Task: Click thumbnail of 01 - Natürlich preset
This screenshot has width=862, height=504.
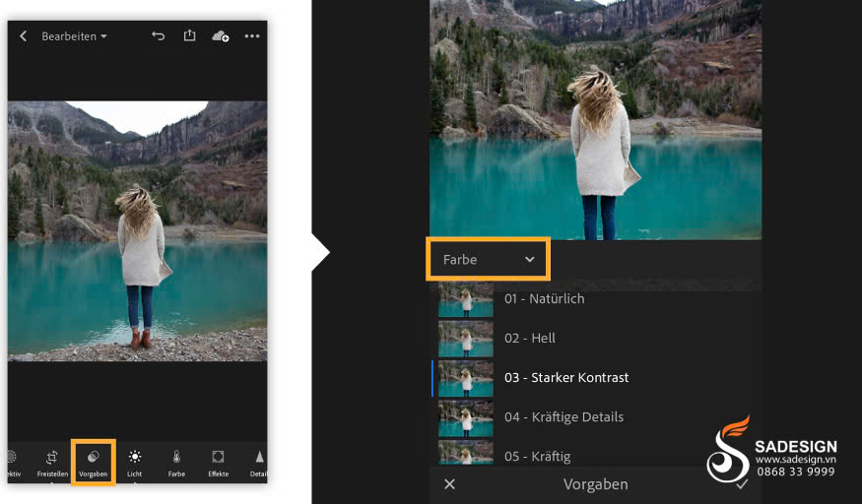Action: [466, 300]
